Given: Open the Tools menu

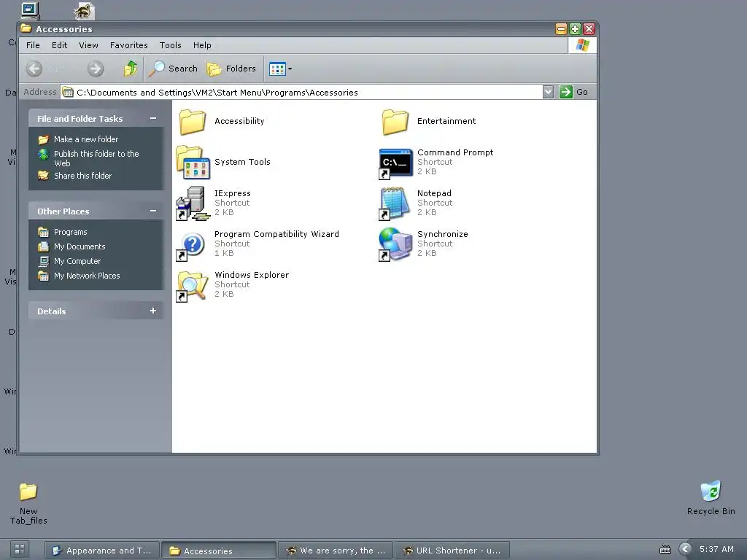Looking at the screenshot, I should (x=170, y=45).
